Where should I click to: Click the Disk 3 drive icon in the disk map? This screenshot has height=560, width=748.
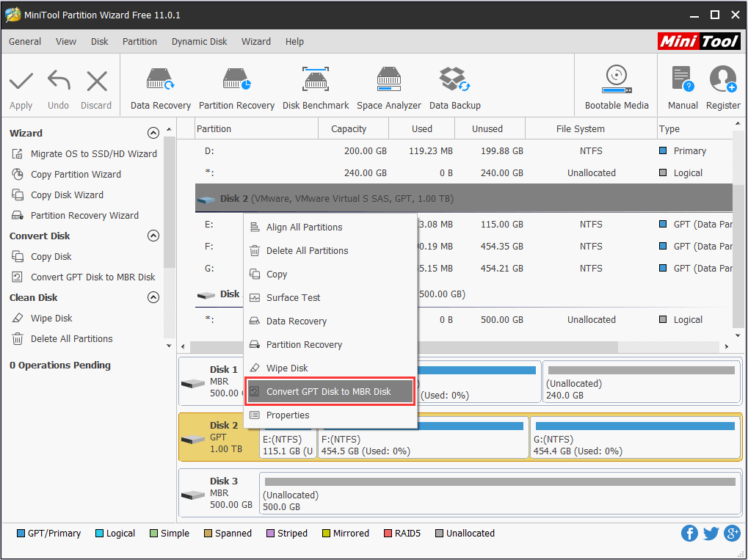(x=193, y=495)
